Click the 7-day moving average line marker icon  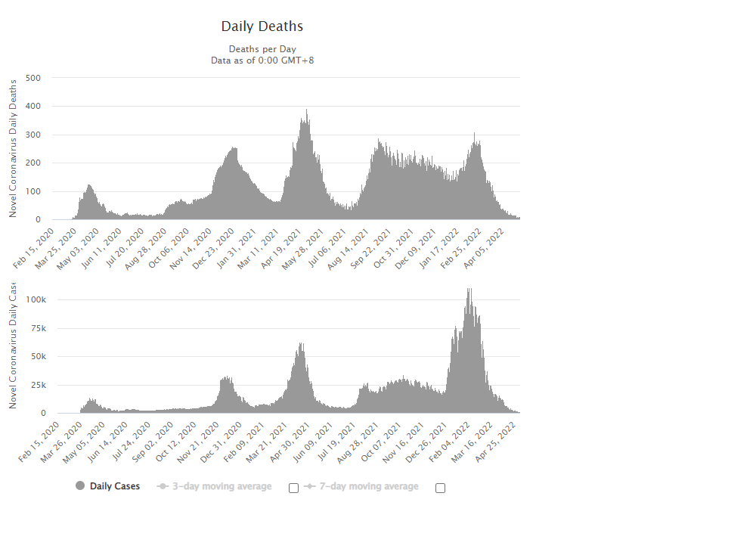point(309,486)
